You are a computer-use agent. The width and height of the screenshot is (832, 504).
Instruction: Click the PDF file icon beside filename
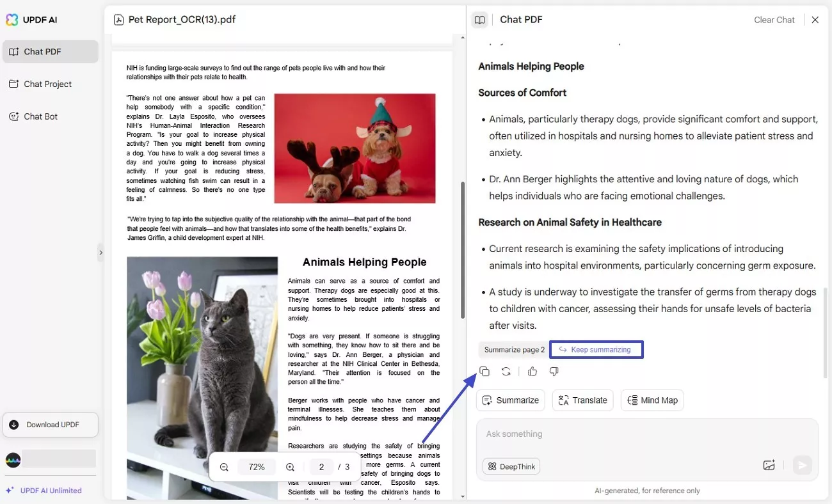118,20
